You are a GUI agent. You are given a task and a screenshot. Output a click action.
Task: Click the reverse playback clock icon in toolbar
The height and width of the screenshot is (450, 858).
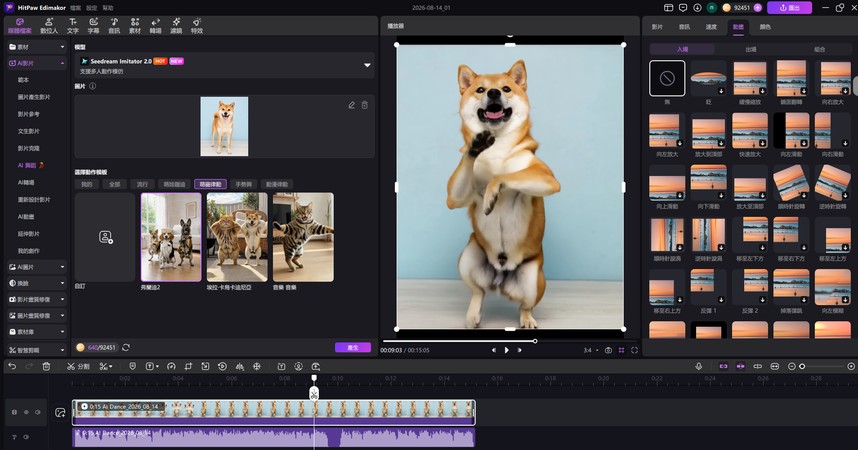pos(222,366)
